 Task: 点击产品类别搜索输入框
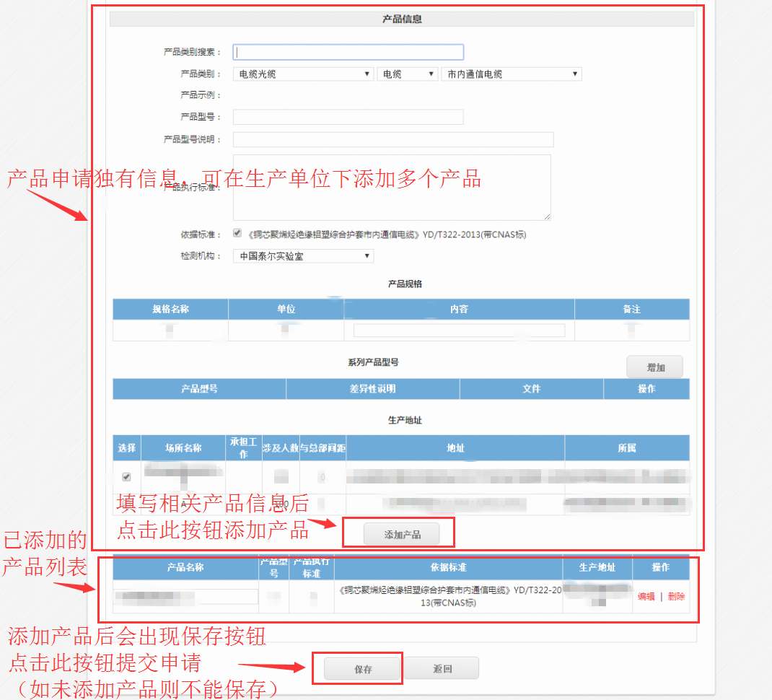coord(348,52)
